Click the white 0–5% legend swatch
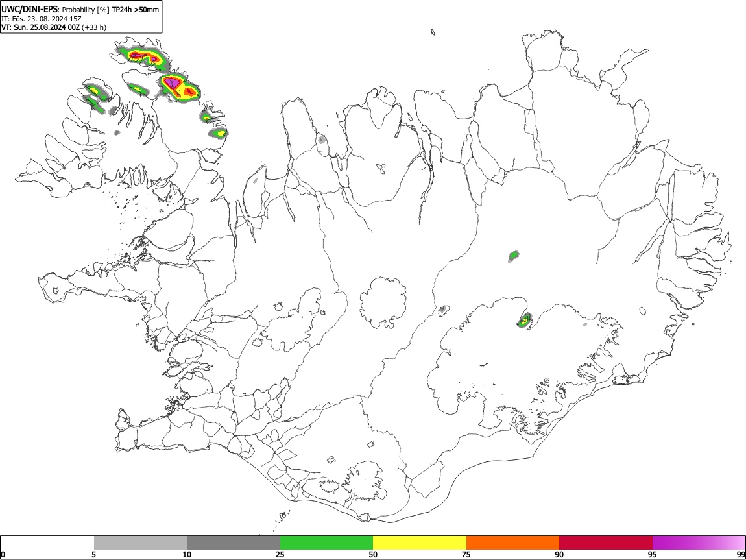This screenshot has width=746, height=560. click(x=47, y=542)
